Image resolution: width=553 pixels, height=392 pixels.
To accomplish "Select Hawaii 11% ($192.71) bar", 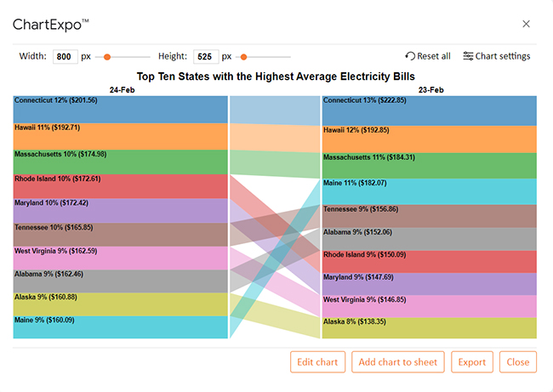I will coord(121,136).
